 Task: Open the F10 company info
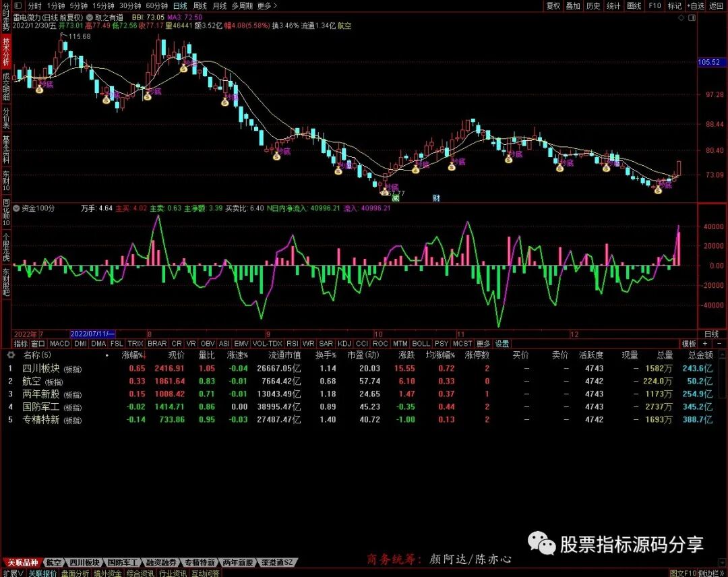[x=655, y=5]
